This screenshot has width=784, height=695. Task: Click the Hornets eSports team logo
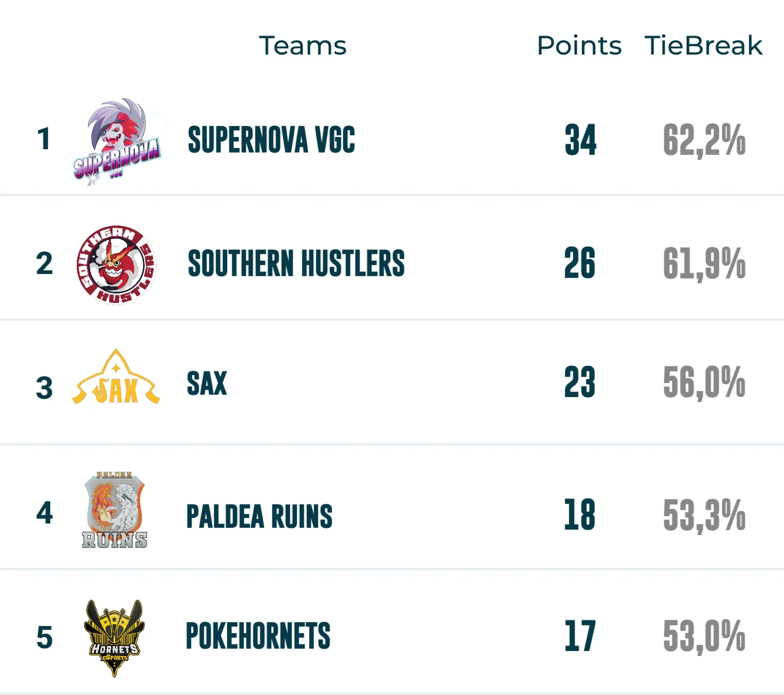(114, 638)
